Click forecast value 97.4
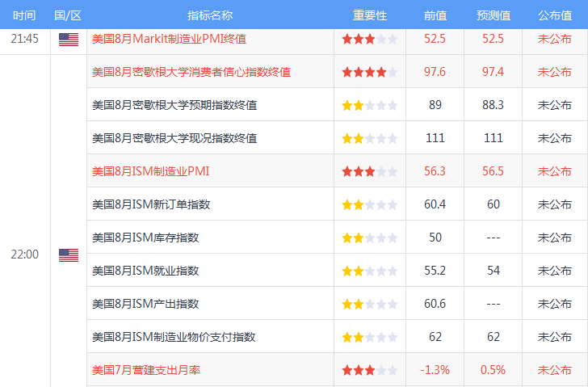This screenshot has height=387, width=588. click(493, 72)
